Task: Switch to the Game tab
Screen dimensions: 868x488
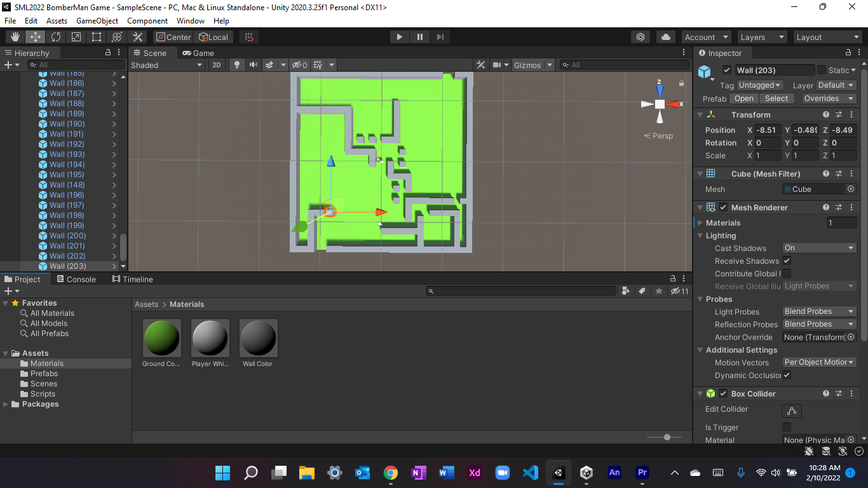Action: click(198, 53)
